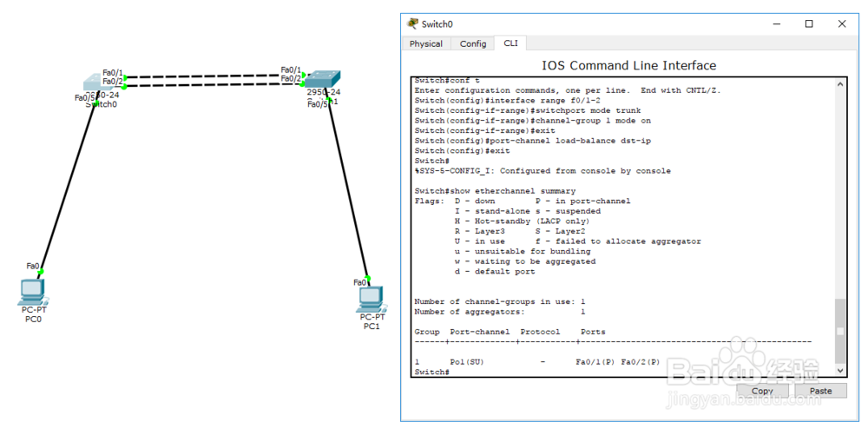
Task: Click the Fa0/1 label near the right switch
Action: click(x=291, y=69)
